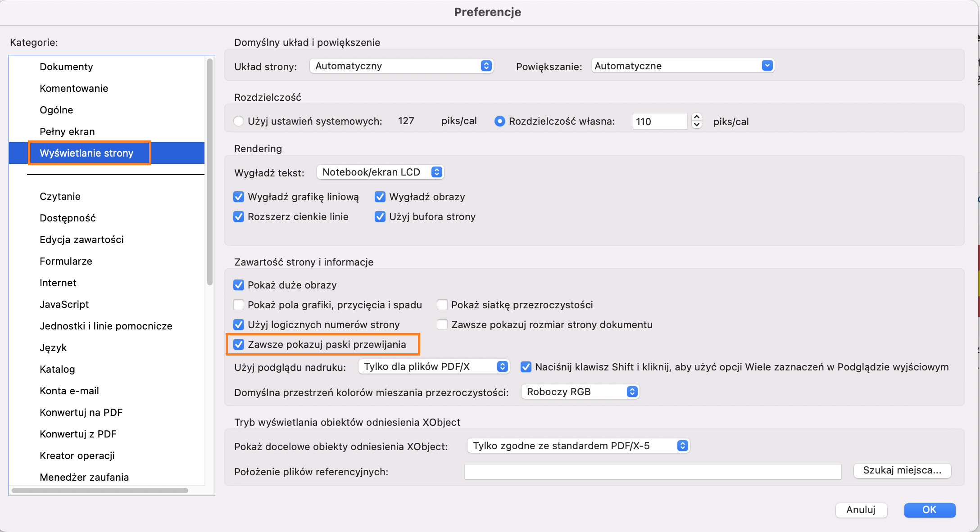Switch to Menedżer zaufania settings
This screenshot has width=980, height=532.
coord(84,477)
